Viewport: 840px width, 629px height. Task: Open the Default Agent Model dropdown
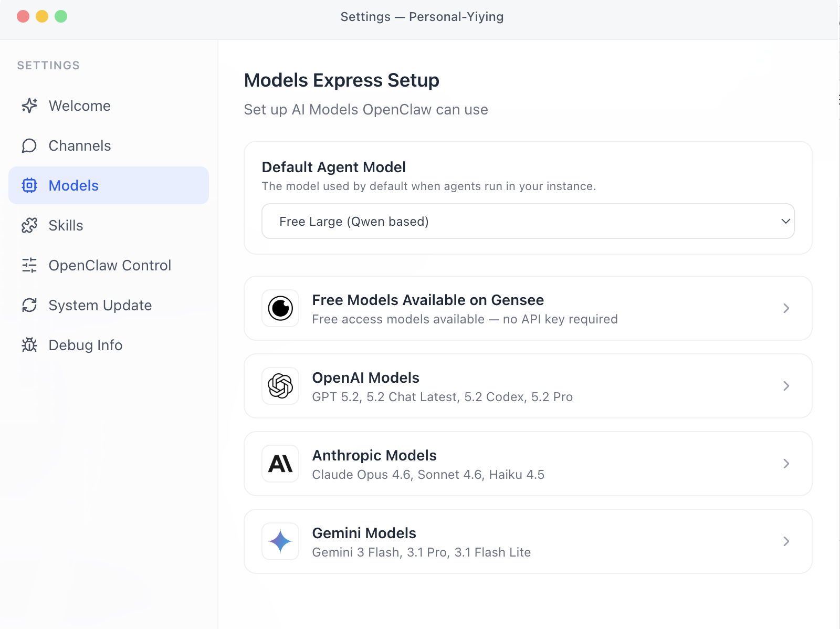(528, 221)
